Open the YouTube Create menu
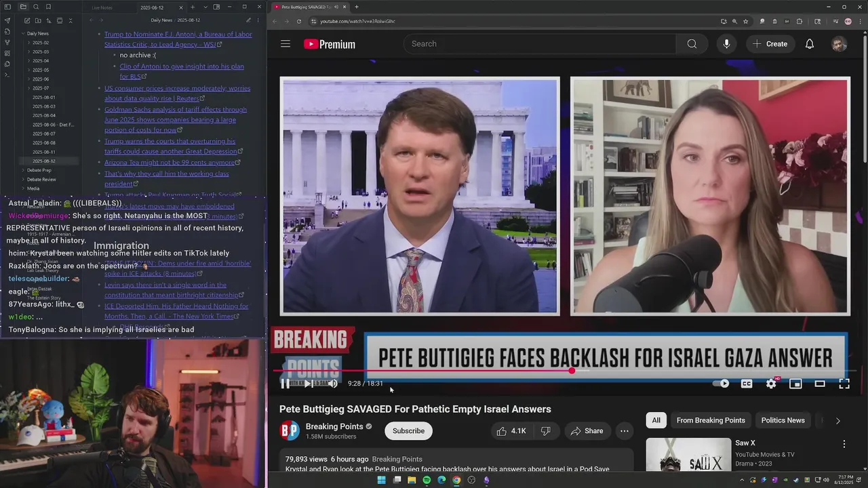Viewport: 868px width, 488px height. coord(770,44)
